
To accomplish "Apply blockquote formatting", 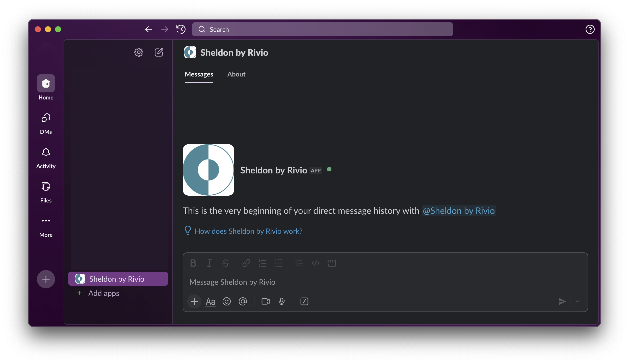I will click(299, 263).
